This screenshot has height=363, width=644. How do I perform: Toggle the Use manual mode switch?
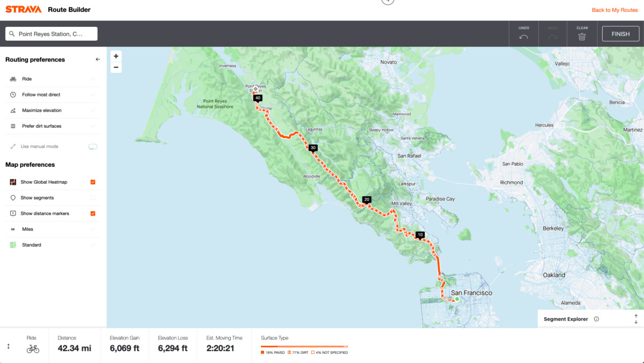pos(93,146)
